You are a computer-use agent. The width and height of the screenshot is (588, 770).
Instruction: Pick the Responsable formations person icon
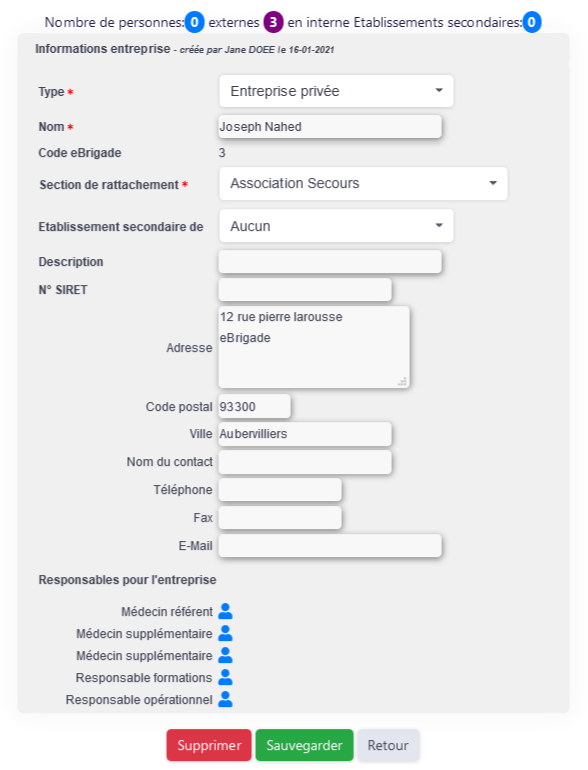click(x=225, y=677)
